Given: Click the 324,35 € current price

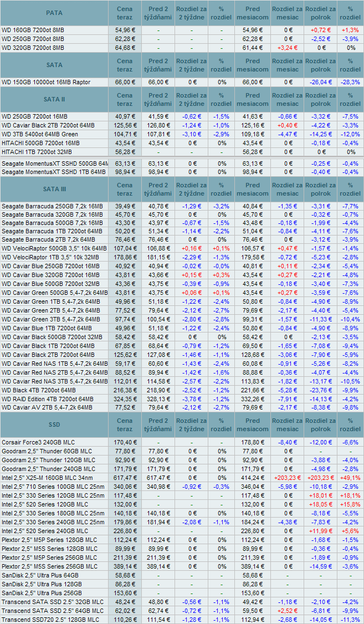Looking at the screenshot, I should 125,399.
